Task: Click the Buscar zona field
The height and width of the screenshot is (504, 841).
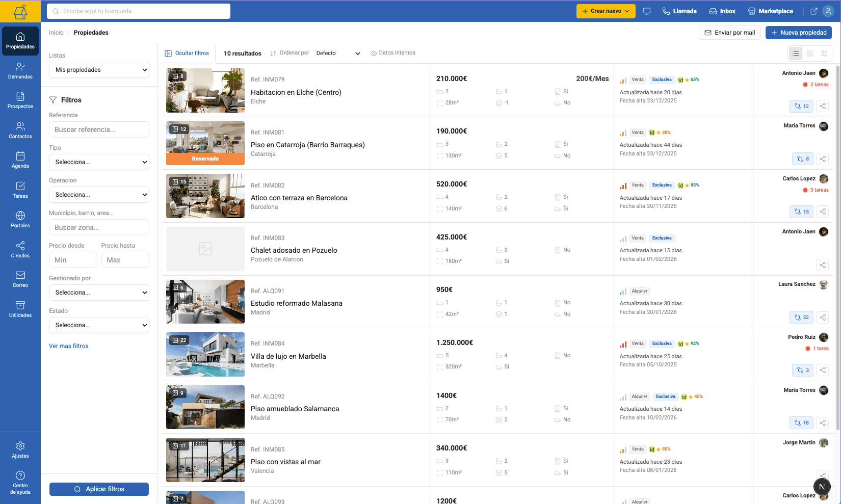Action: click(x=99, y=227)
